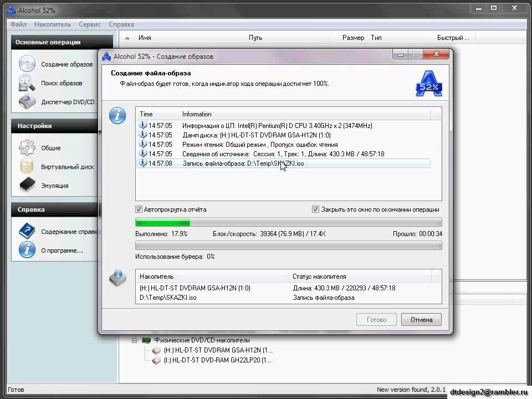Open the Сервис menu

point(90,24)
